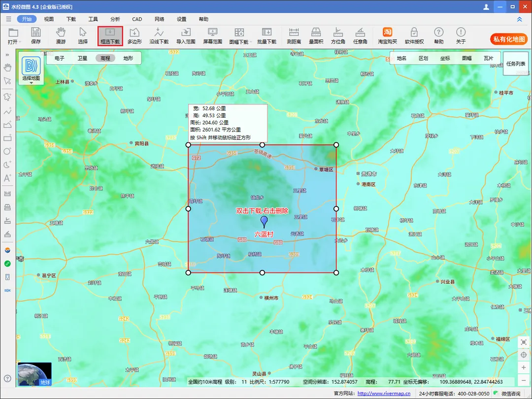Click the 关于 about icon
Viewport: 532px width, 399px height.
coord(461,35)
